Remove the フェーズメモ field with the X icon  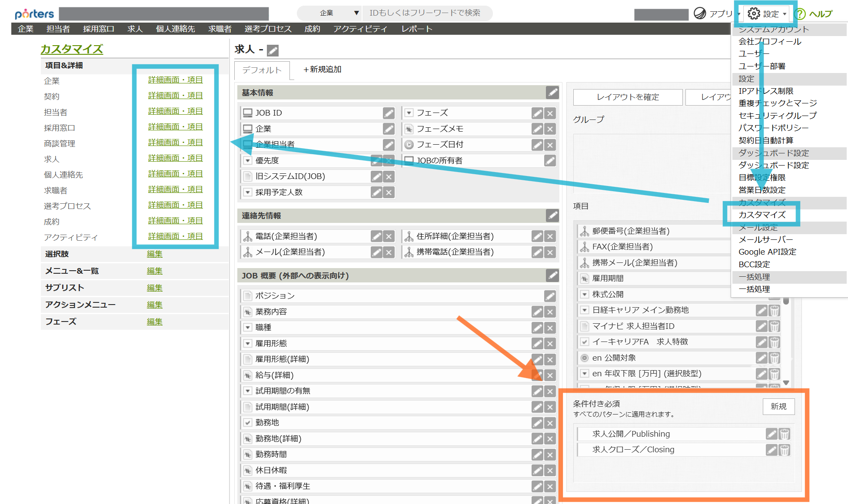pyautogui.click(x=550, y=129)
